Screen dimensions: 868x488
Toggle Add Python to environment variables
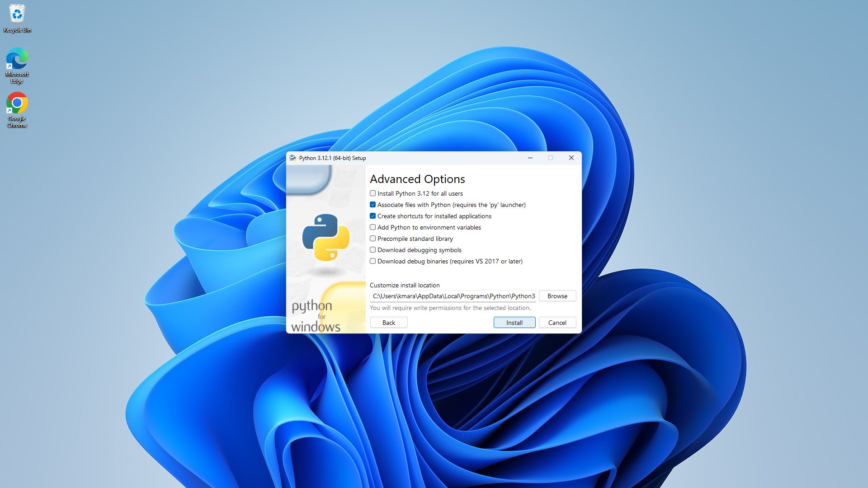(x=373, y=227)
